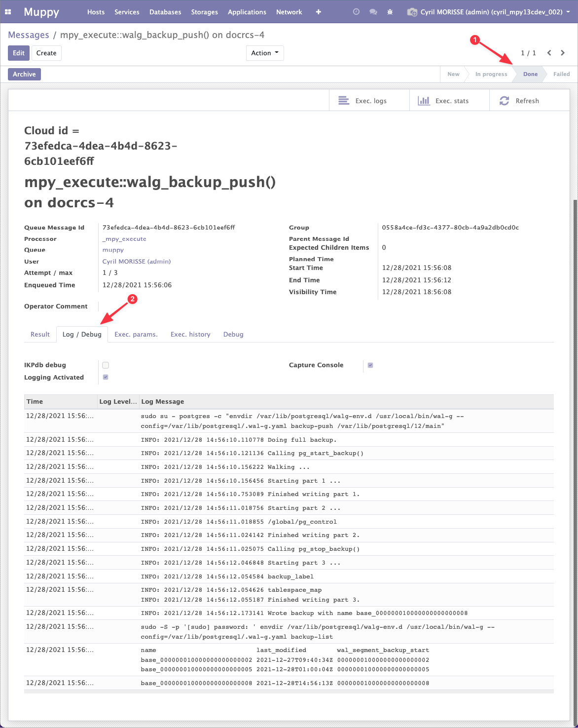Click the Exec. stats chart icon

point(424,101)
